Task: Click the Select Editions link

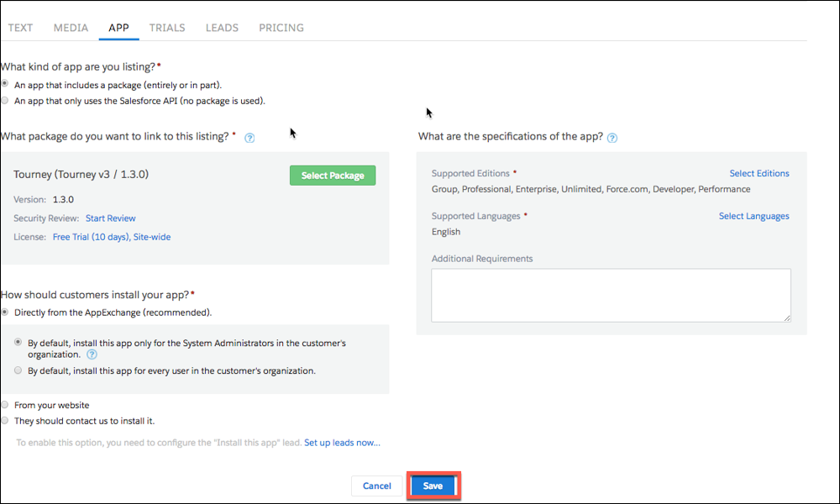Action: (x=759, y=174)
